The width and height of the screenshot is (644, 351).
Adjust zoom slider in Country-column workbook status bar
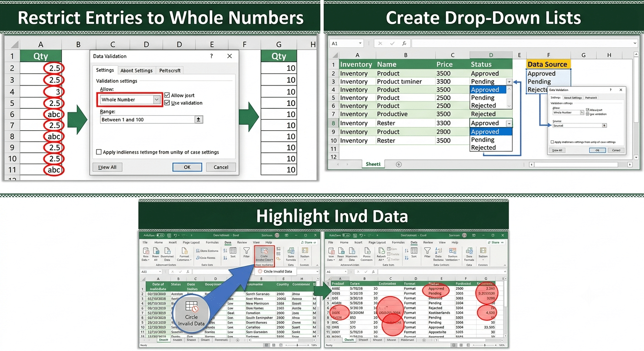click(x=297, y=345)
